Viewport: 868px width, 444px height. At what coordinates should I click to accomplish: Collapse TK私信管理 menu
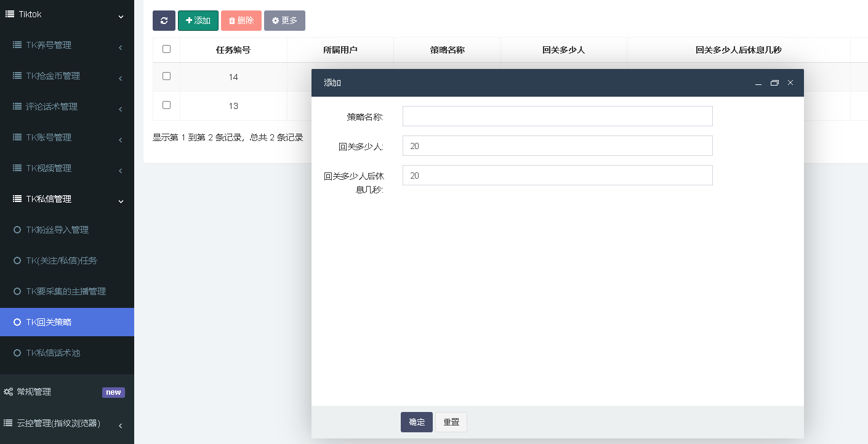pos(67,199)
